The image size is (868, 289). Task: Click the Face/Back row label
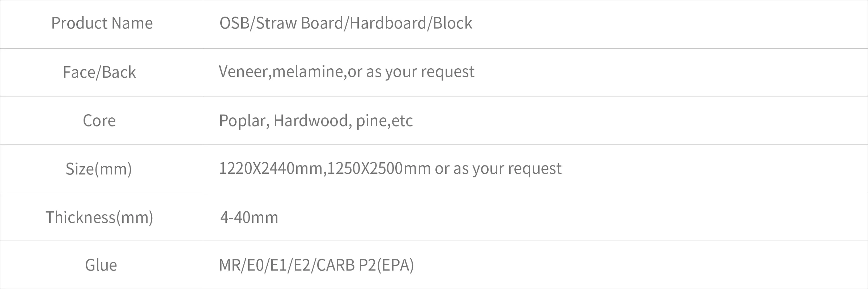point(99,72)
